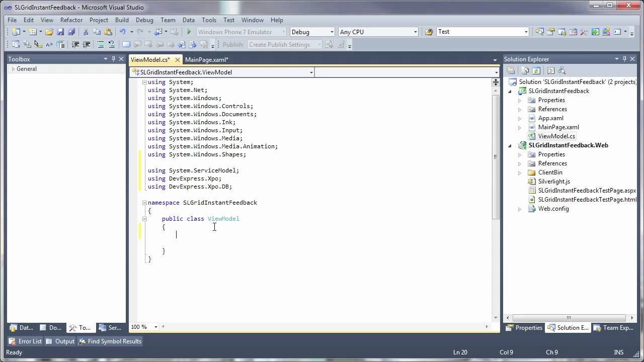Click the Solution Explorer Properties toolbar icon
The width and height of the screenshot is (644, 362).
[511, 71]
